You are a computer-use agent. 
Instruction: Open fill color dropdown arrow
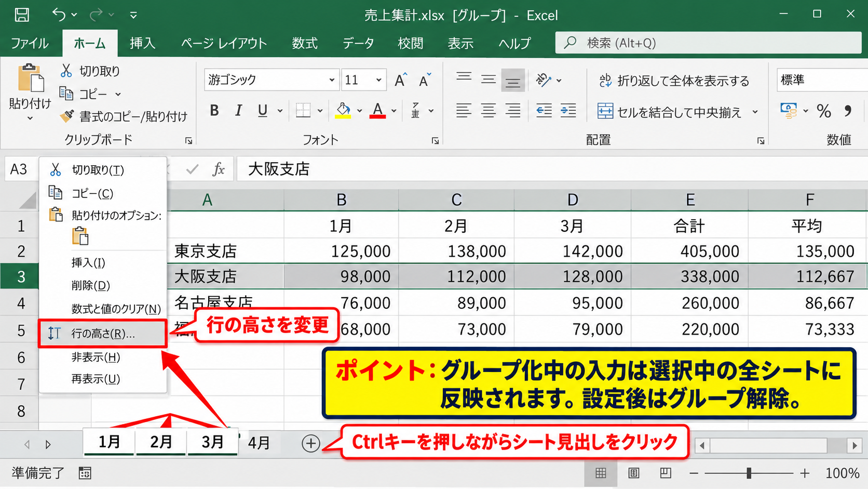359,111
